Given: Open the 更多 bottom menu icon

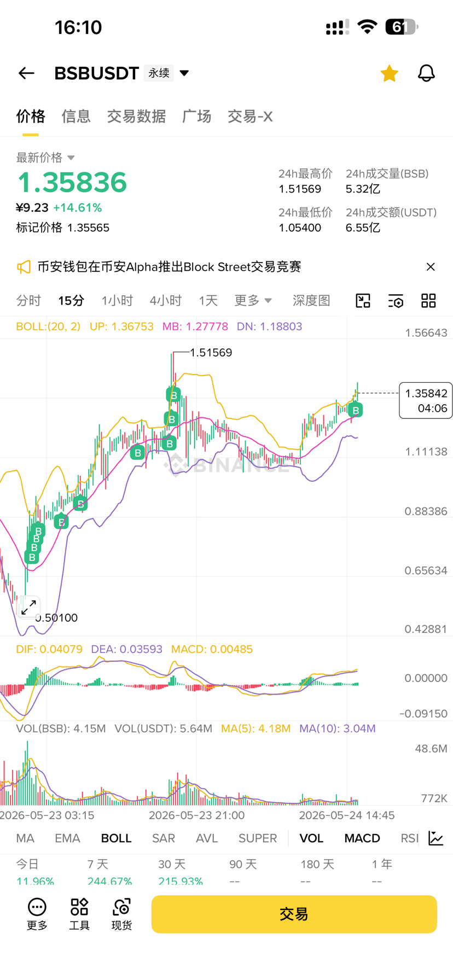Looking at the screenshot, I should [37, 914].
